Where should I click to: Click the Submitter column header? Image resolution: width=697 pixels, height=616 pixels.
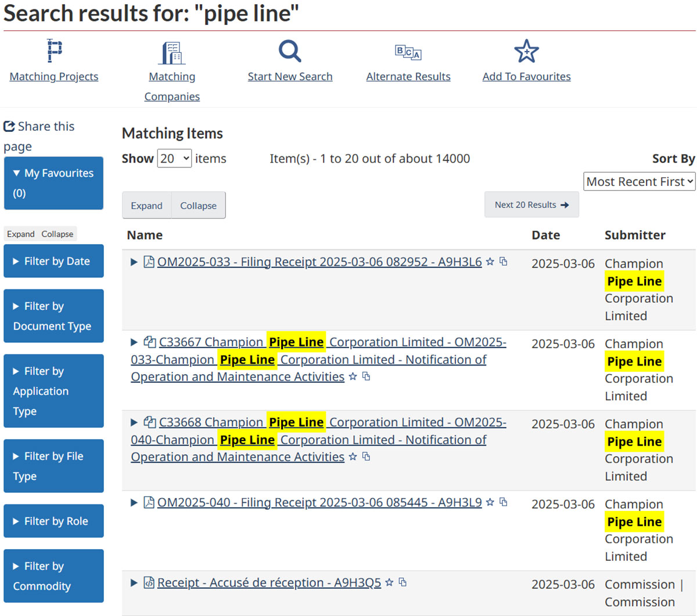[635, 235]
